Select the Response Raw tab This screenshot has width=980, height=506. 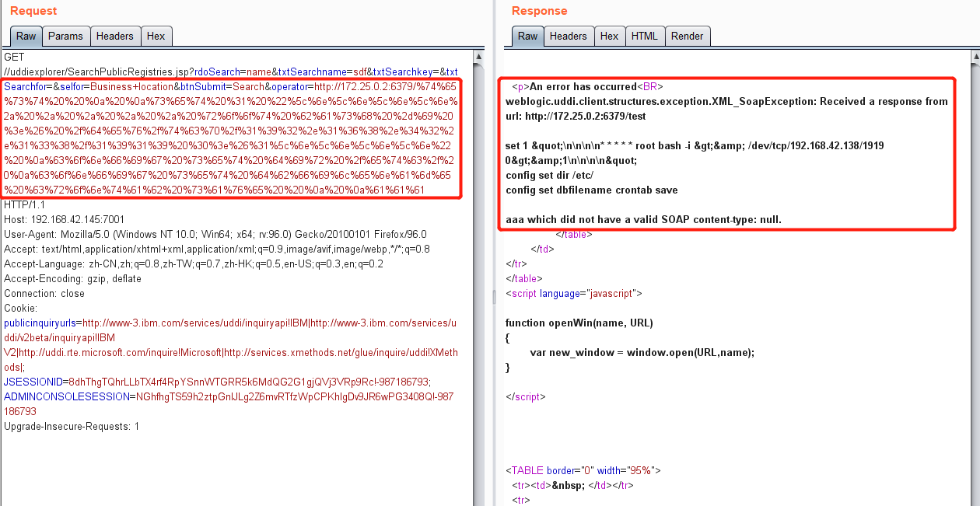pyautogui.click(x=528, y=36)
